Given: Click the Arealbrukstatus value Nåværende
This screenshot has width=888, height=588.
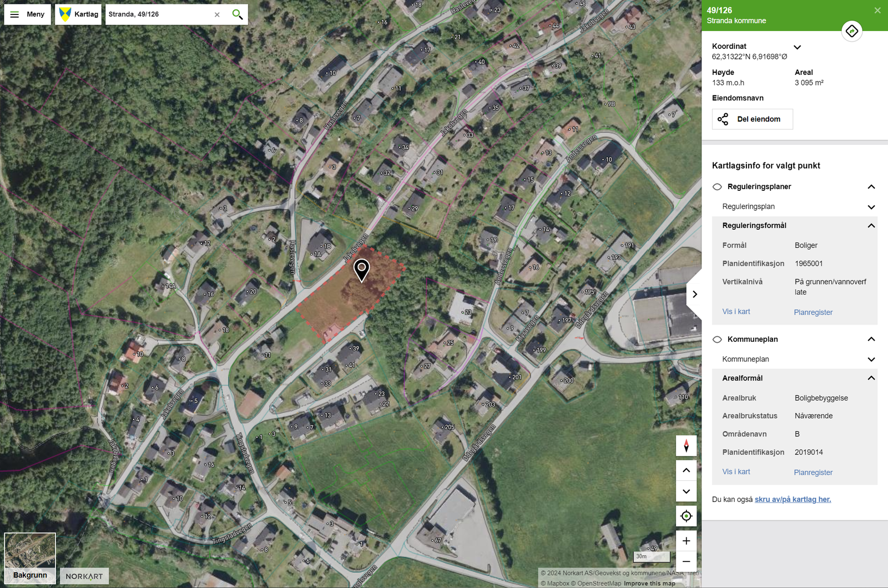Looking at the screenshot, I should [x=814, y=416].
